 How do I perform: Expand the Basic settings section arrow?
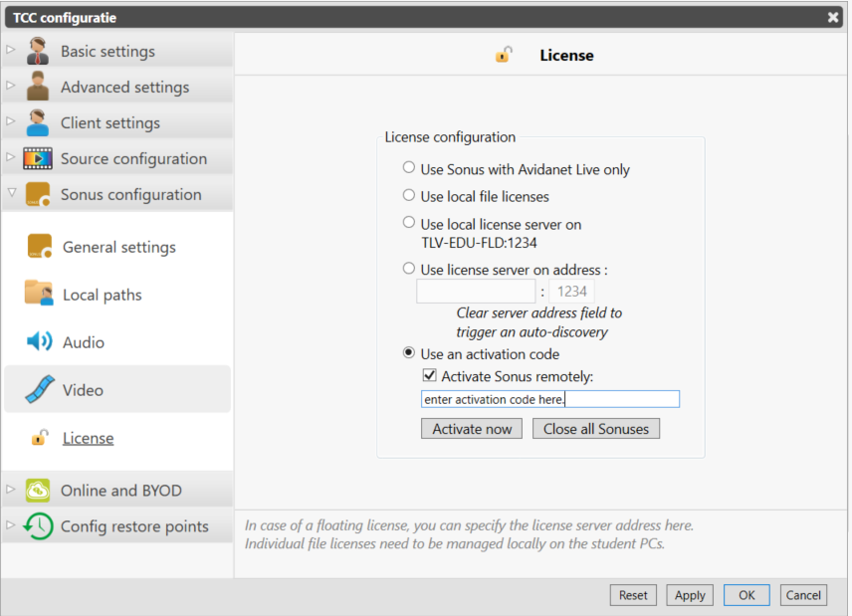tap(10, 50)
